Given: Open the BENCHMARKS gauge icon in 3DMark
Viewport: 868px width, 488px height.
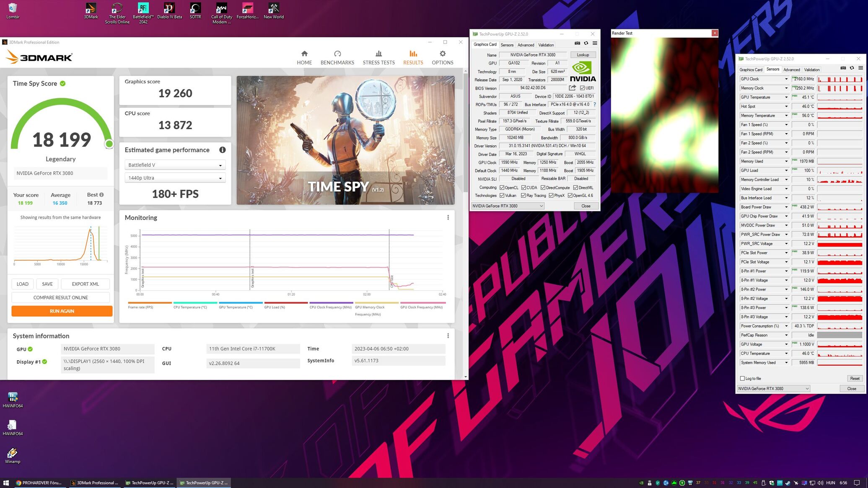Looking at the screenshot, I should pyautogui.click(x=337, y=54).
